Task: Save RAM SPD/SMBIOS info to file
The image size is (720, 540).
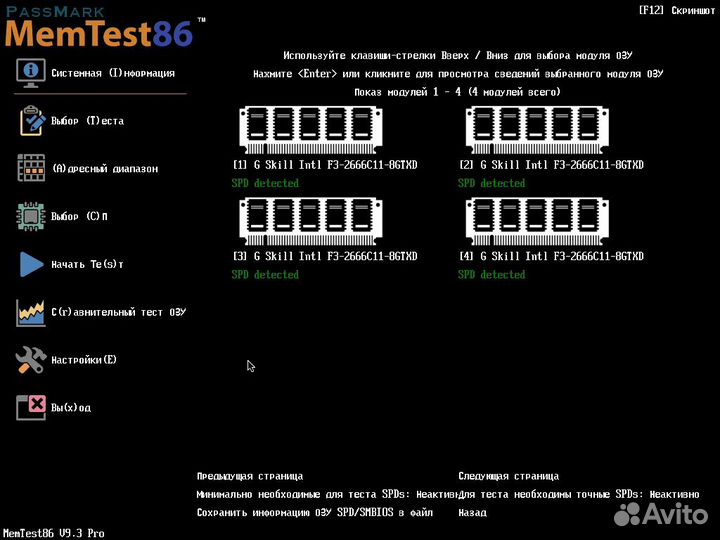Action: [315, 512]
